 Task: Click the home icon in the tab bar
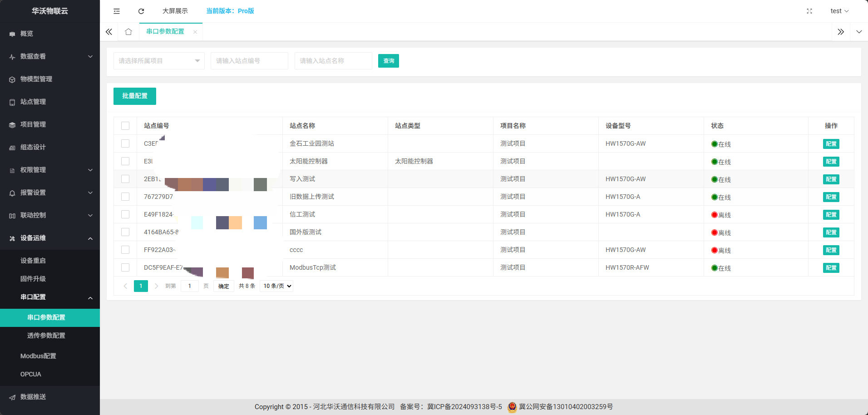pyautogui.click(x=128, y=31)
